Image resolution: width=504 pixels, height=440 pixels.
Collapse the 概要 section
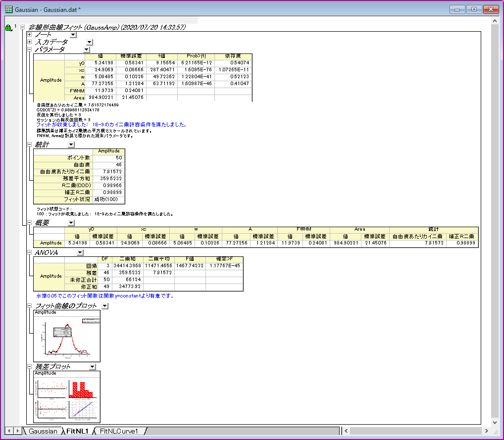[30, 222]
